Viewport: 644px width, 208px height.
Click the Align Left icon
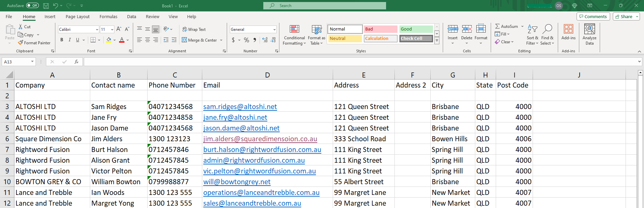tap(140, 40)
